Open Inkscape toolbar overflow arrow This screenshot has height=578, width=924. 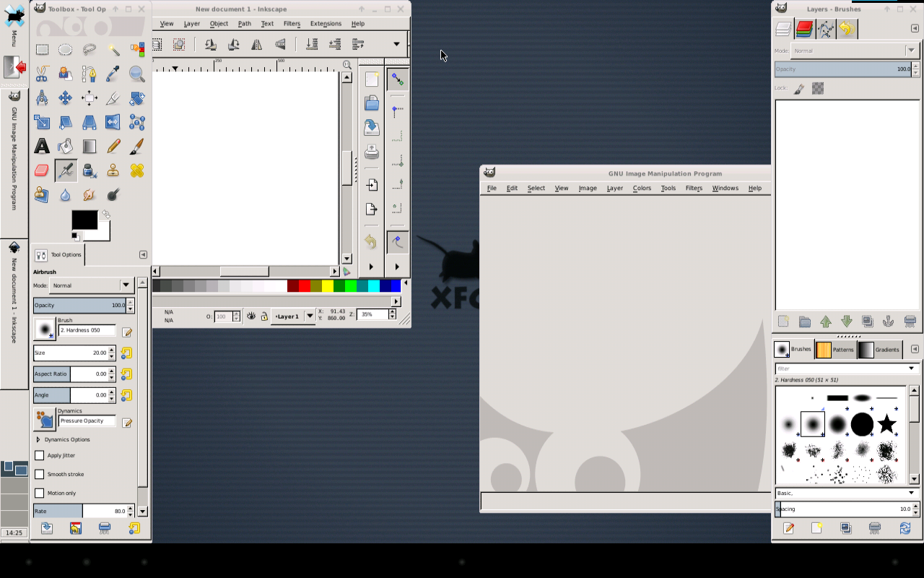point(396,44)
